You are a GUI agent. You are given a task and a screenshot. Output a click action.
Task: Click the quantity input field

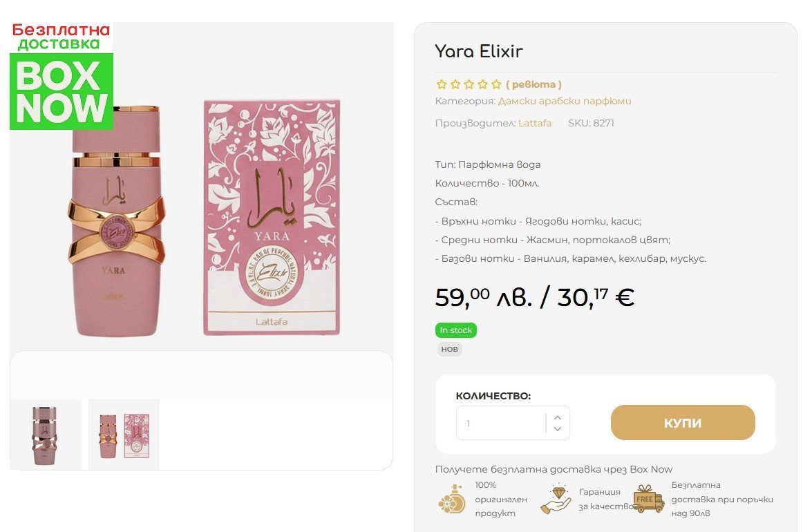point(501,423)
